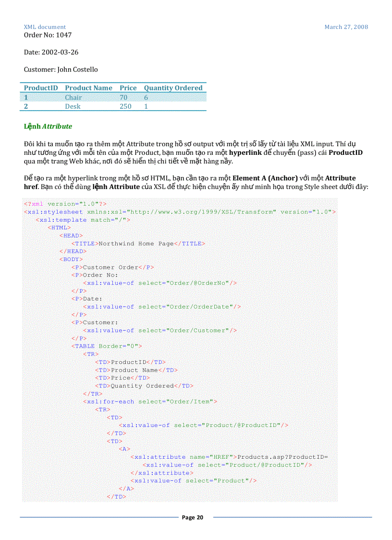Click the "XML document" header link
392x540 pixels.
(x=45, y=27)
